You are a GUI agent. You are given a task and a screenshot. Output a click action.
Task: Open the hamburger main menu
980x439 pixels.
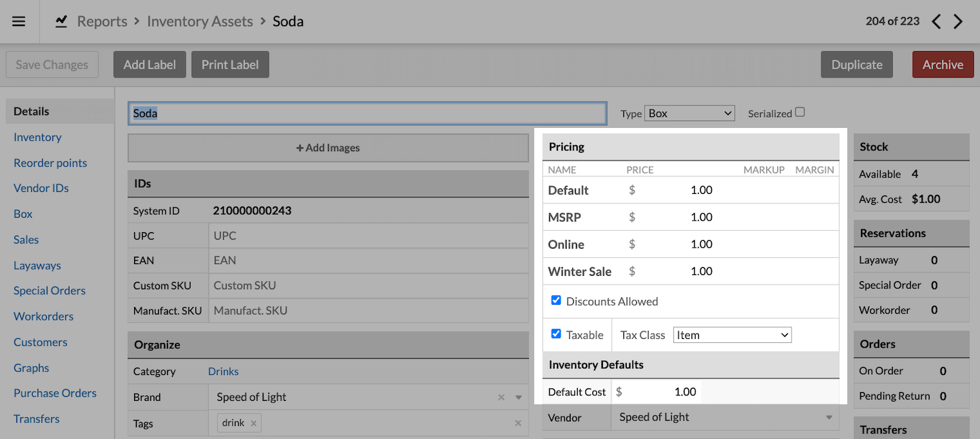(19, 21)
